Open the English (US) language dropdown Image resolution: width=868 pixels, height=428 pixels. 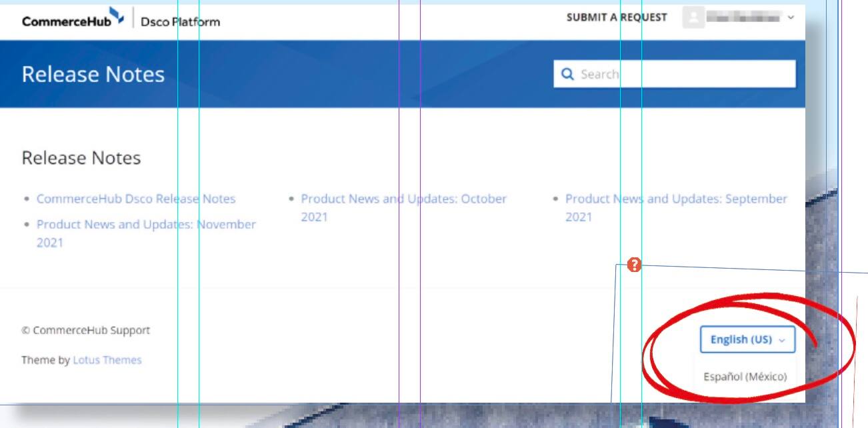(747, 339)
